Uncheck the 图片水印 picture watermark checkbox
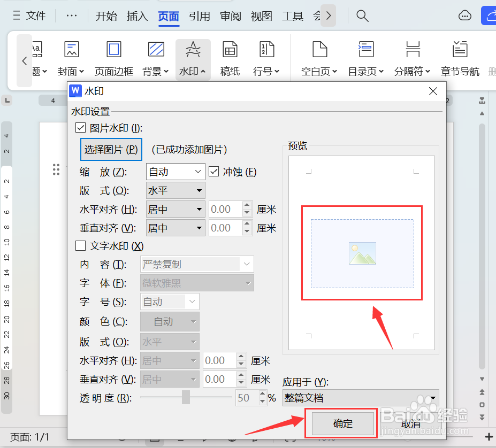The width and height of the screenshot is (496, 448). pyautogui.click(x=80, y=128)
